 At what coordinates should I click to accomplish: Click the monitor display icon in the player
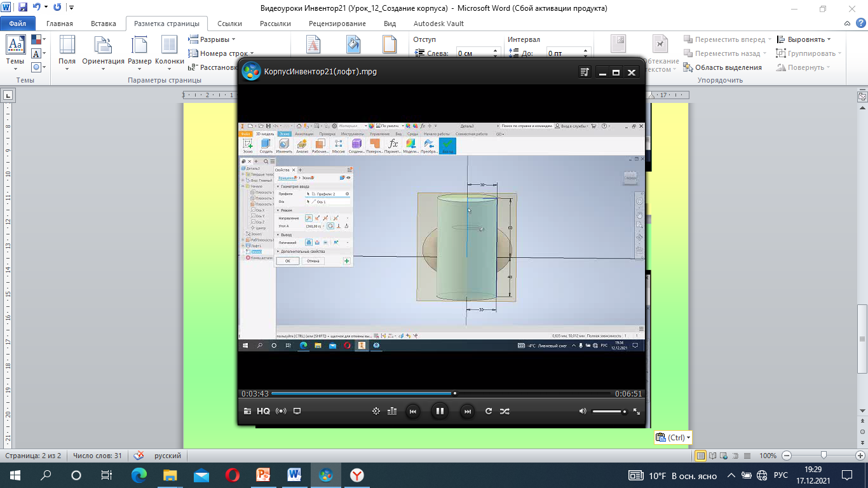coord(297,411)
